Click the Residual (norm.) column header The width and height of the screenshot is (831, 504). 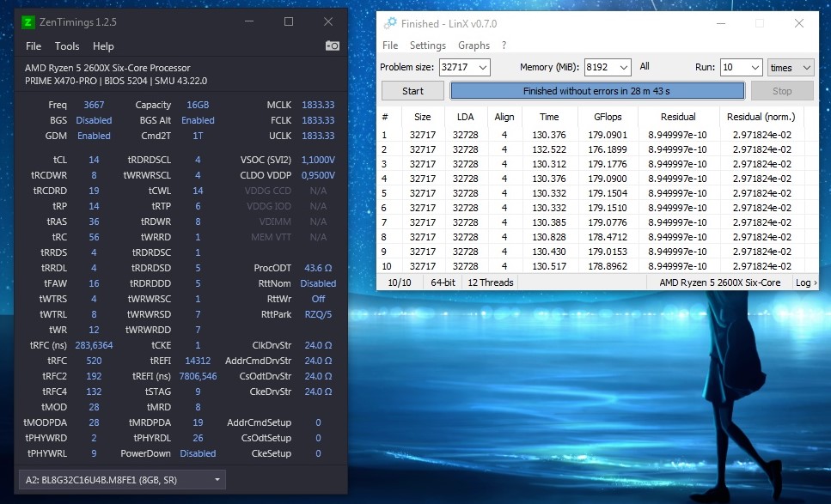pos(761,117)
